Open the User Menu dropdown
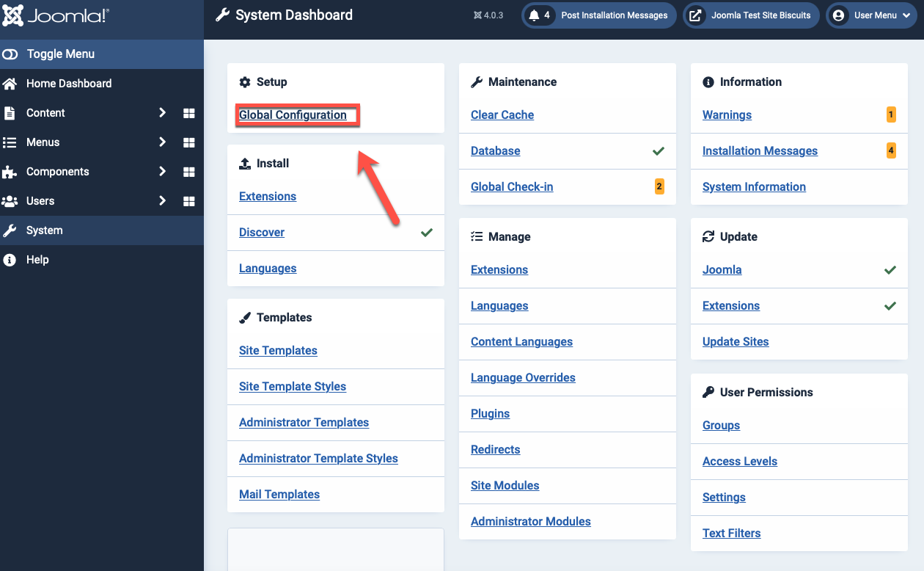The height and width of the screenshot is (571, 924). pyautogui.click(x=870, y=15)
